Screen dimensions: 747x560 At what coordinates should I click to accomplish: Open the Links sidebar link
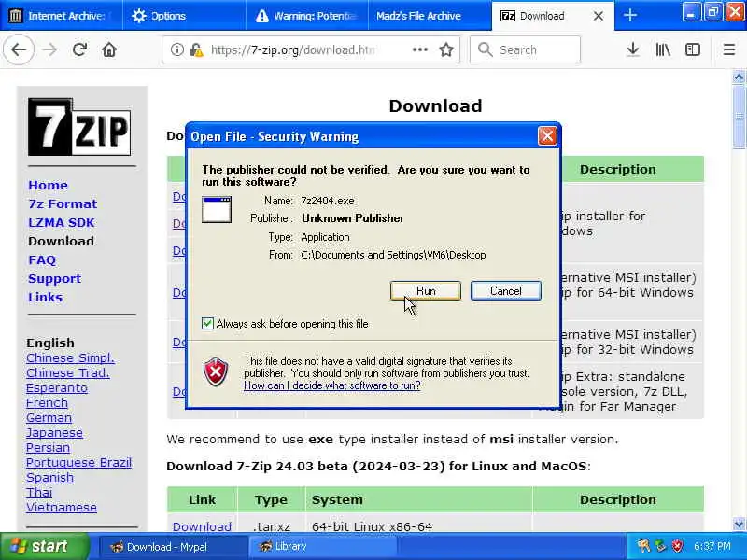pos(45,297)
